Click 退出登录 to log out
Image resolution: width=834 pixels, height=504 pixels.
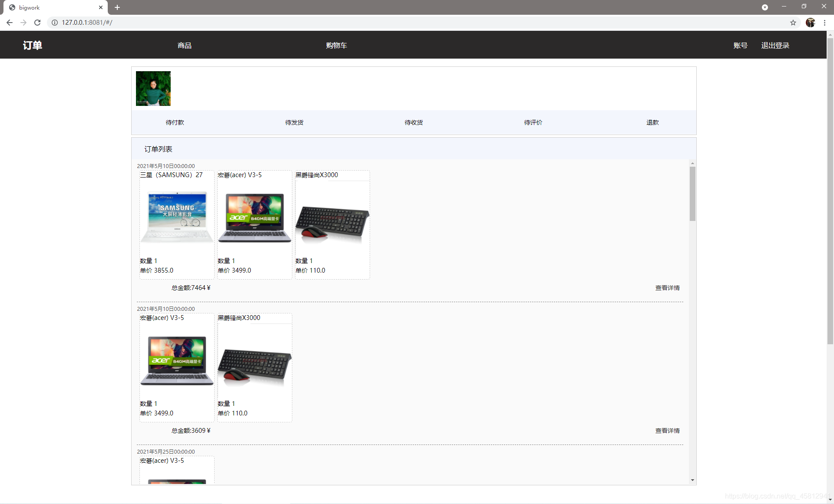pyautogui.click(x=775, y=45)
